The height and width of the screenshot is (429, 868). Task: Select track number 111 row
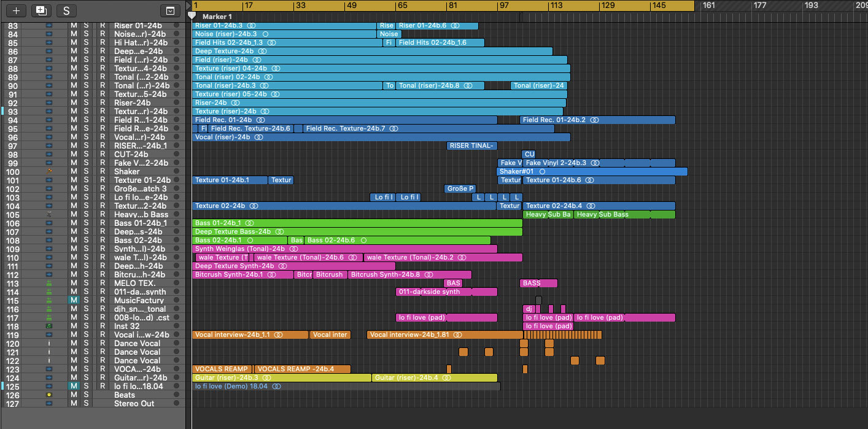(x=12, y=266)
